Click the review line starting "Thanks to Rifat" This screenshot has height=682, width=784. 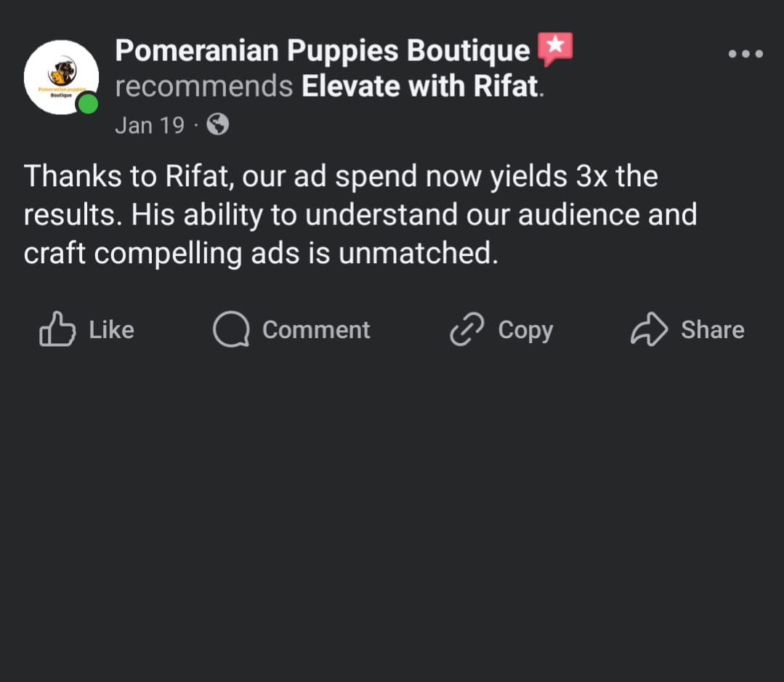point(341,177)
